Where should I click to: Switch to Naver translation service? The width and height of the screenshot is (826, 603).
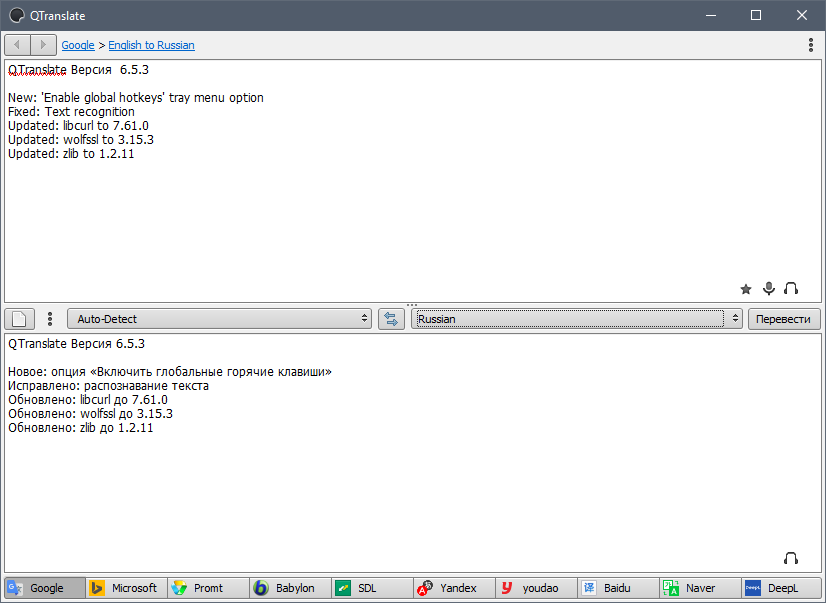pos(700,588)
